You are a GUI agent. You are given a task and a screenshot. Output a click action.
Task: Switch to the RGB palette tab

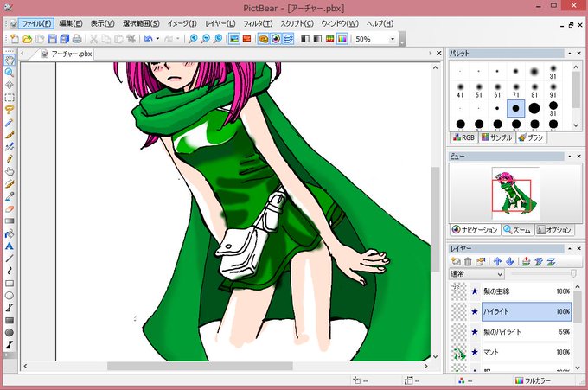(x=463, y=137)
